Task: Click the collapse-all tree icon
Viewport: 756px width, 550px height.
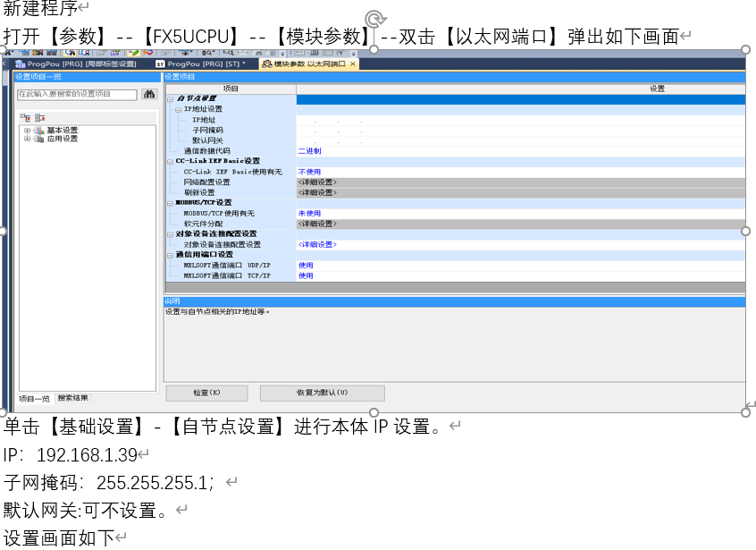Action: (x=40, y=117)
